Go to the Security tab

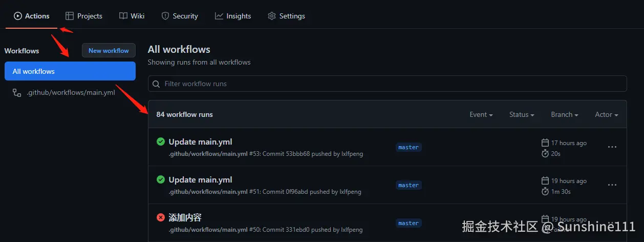point(179,16)
